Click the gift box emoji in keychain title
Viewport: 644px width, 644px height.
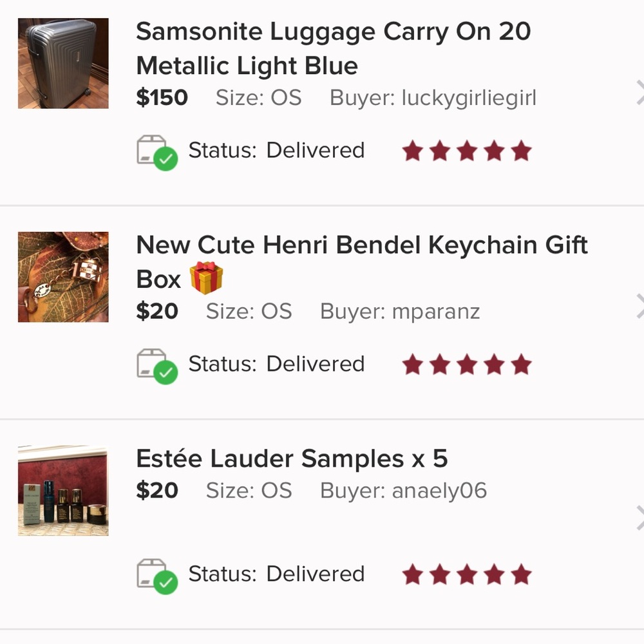[206, 278]
